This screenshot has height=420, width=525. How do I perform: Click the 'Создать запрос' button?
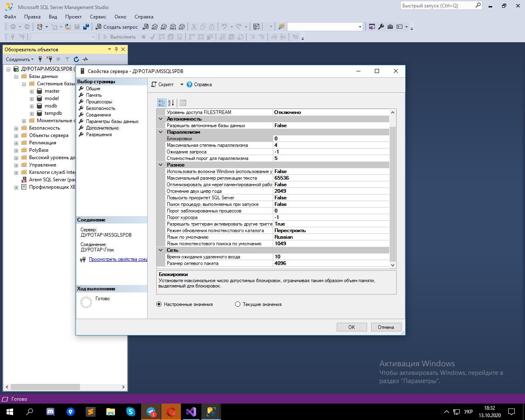coord(117,27)
